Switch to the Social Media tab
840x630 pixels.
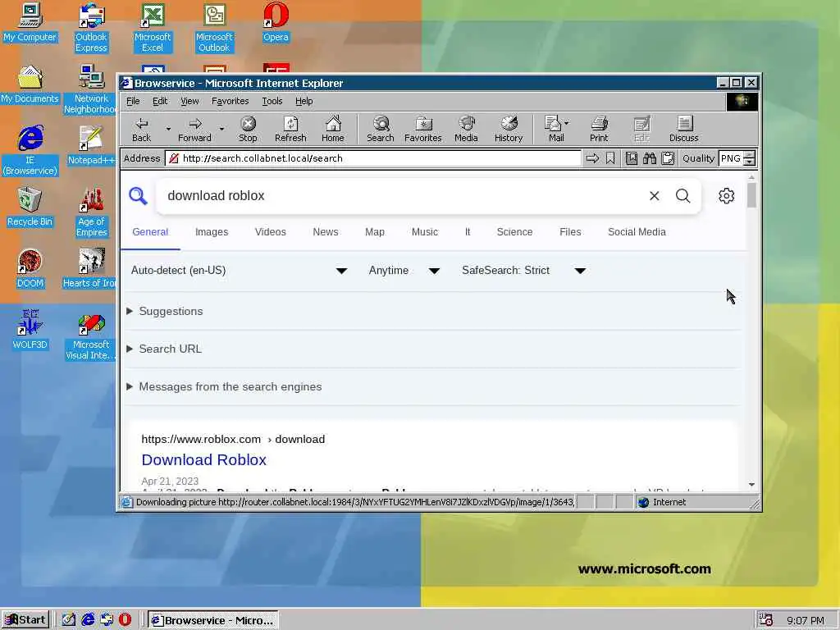coord(637,232)
